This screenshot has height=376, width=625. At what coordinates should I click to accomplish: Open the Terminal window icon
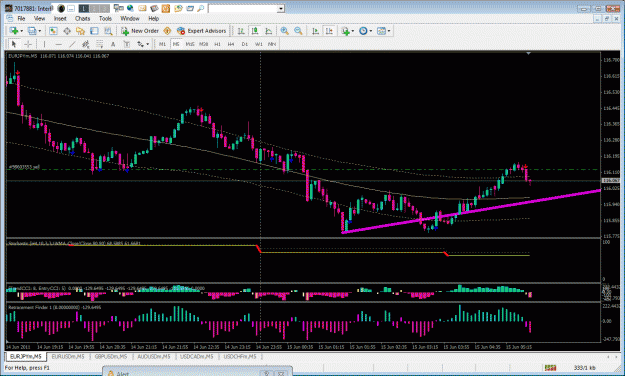tap(94, 31)
